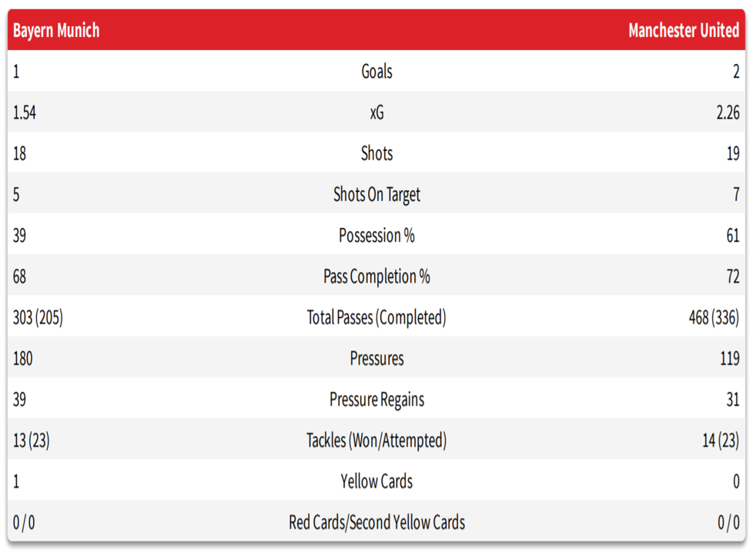Click Bayern Munich's xG value 1.54
The height and width of the screenshot is (559, 756).
pos(25,112)
